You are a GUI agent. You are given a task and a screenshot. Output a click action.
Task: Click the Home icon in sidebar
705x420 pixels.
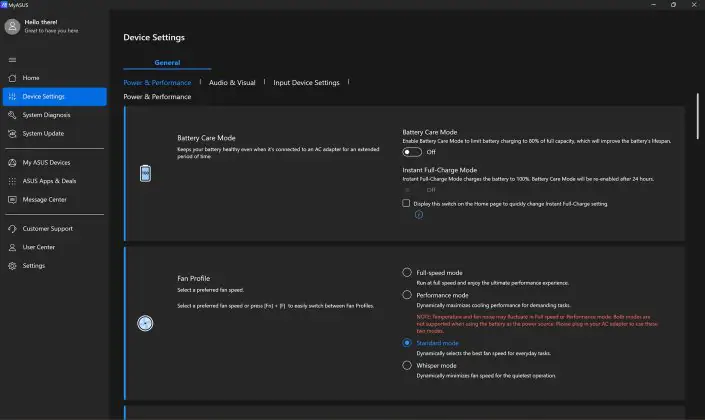[x=12, y=78]
